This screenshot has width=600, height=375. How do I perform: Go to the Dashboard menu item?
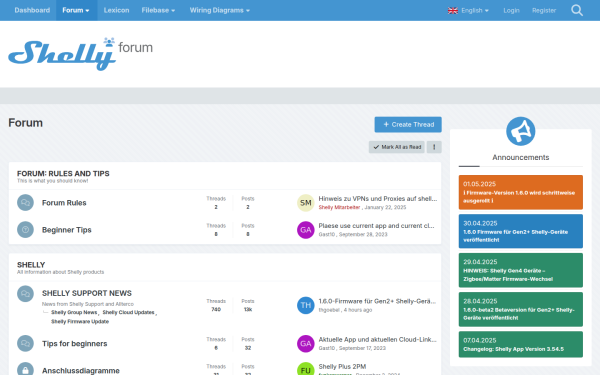tap(32, 10)
